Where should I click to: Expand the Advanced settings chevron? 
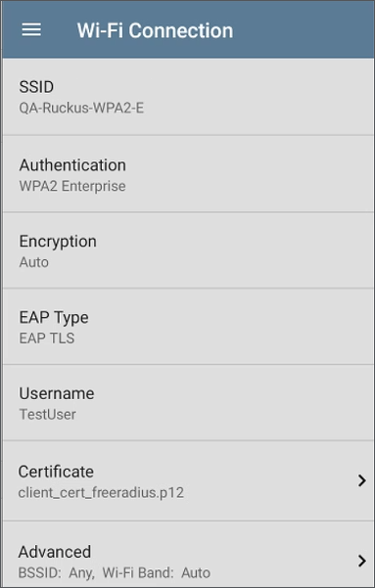pos(361,561)
